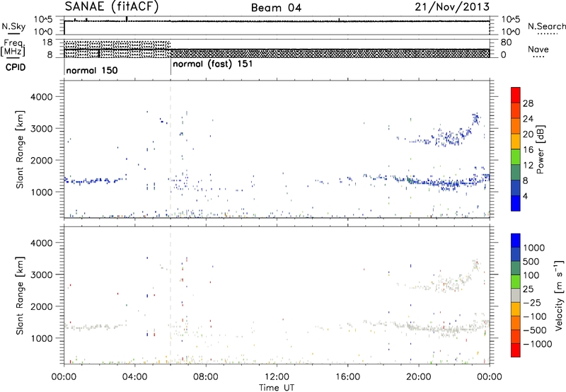Select the Freq. [MHz] axis label
The width and height of the screenshot is (566, 392).
click(x=13, y=47)
